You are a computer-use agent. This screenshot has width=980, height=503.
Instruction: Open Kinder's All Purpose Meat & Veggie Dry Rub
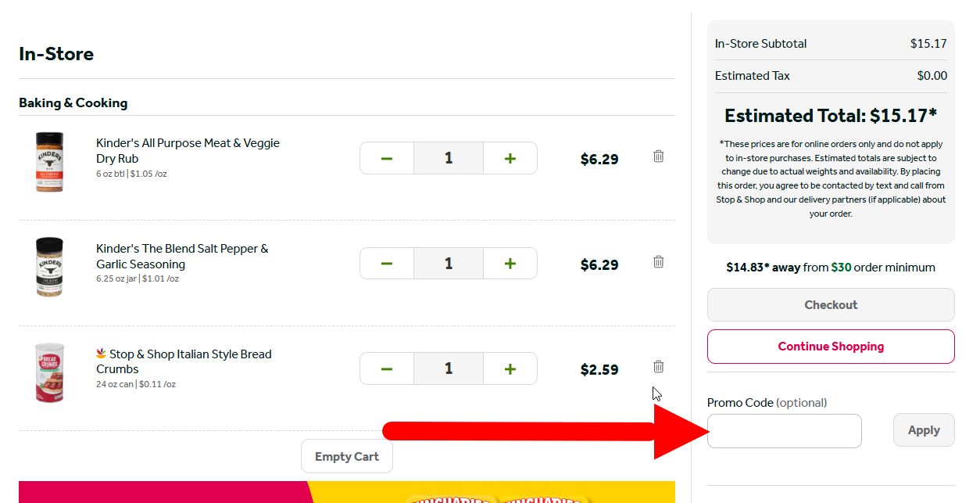[x=188, y=151]
